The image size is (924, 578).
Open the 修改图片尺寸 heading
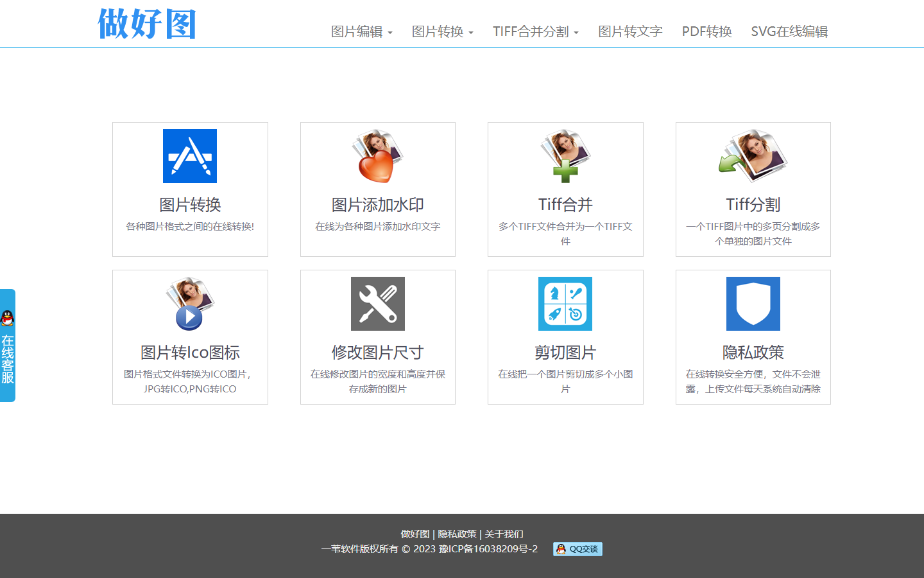pos(377,353)
